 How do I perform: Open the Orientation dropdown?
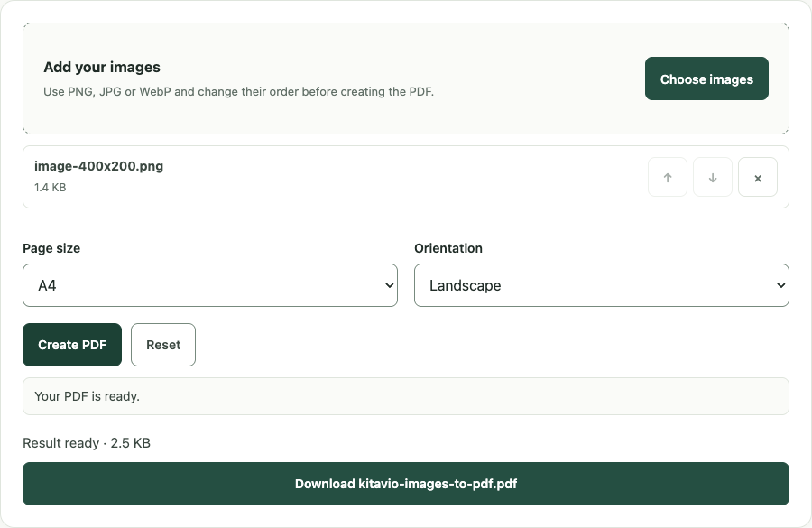pos(602,285)
